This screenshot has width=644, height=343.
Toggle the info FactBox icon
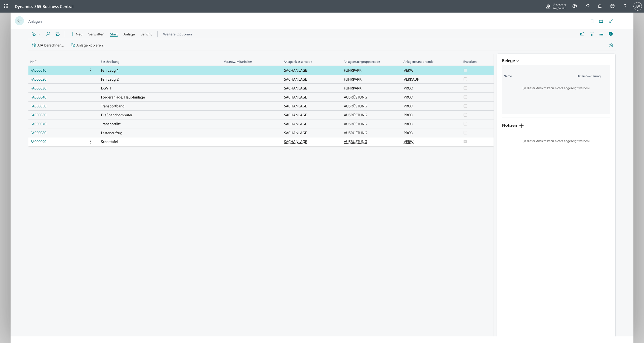point(611,34)
